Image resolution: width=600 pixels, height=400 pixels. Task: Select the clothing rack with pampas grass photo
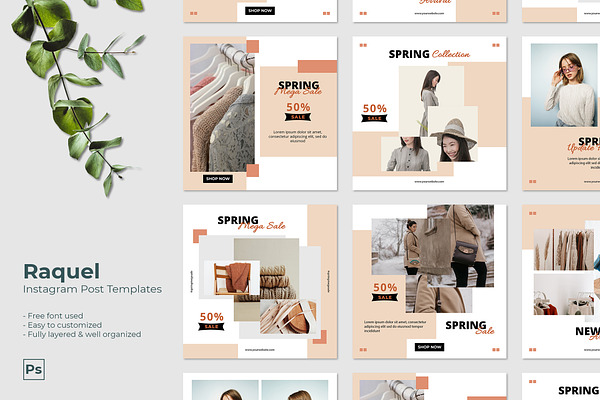(x=564, y=250)
